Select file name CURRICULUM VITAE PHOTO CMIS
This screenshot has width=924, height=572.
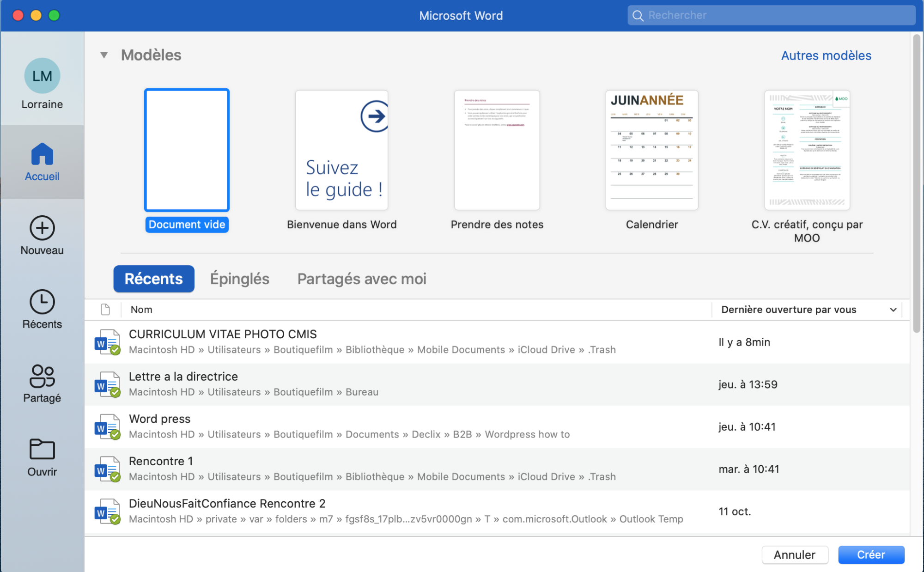coord(223,334)
